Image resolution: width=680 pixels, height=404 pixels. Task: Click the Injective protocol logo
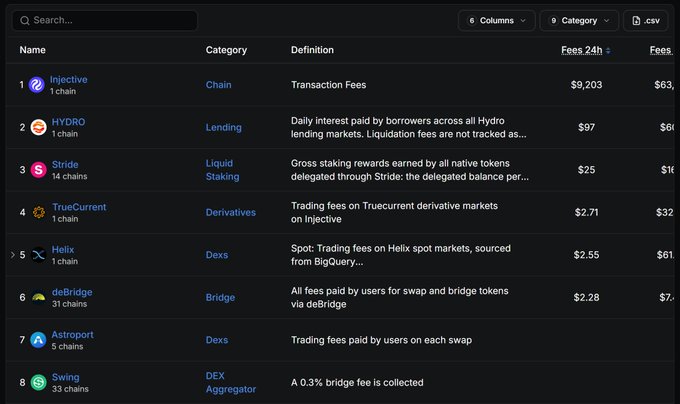36,85
